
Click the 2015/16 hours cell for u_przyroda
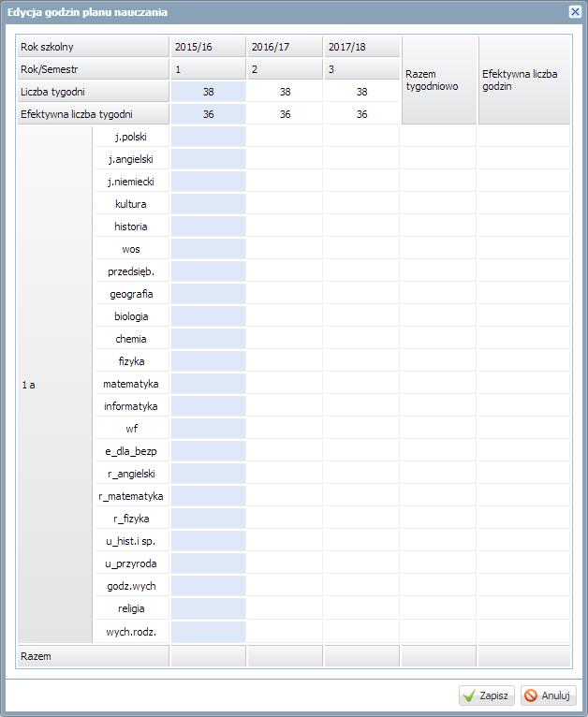[208, 563]
